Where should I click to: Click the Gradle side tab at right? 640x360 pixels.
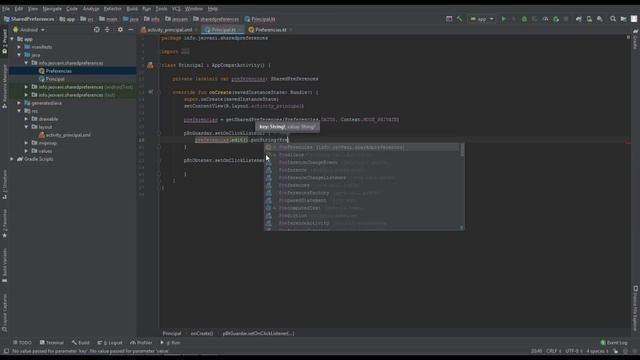click(635, 39)
